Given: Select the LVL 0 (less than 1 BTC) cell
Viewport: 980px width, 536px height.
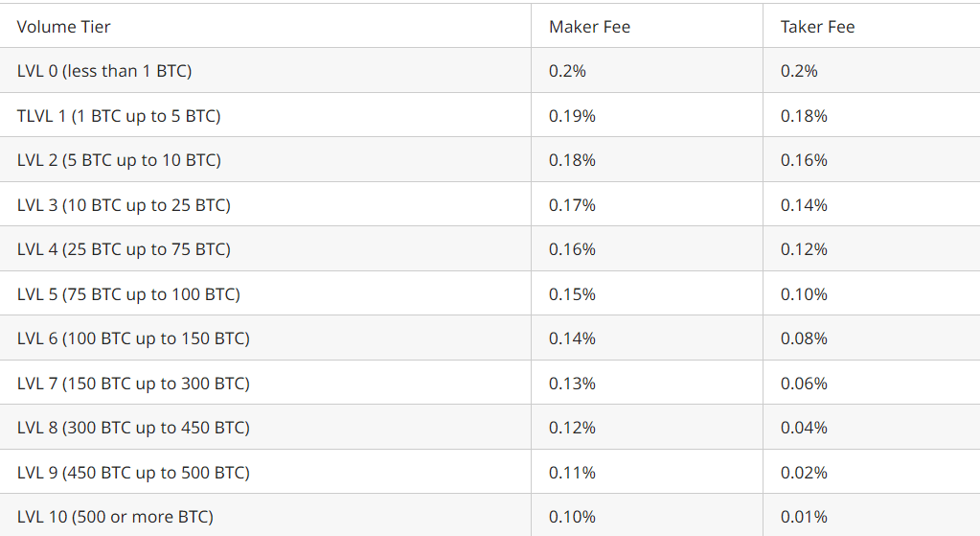Looking at the screenshot, I should (104, 71).
